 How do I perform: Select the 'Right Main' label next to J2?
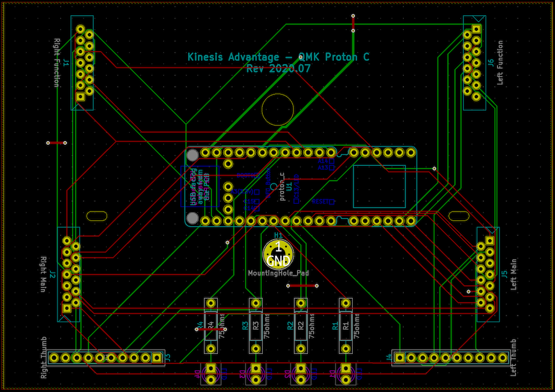[43, 274]
